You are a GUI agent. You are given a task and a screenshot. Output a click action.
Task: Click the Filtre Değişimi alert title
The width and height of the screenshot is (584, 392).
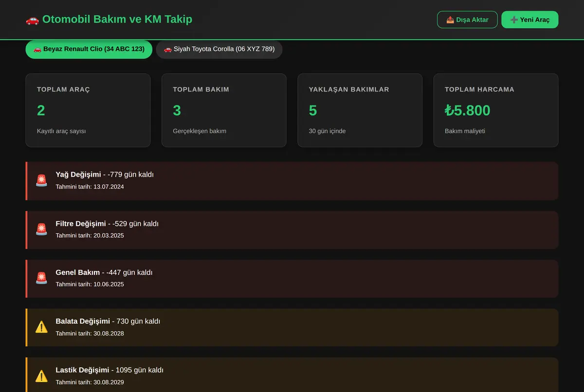pyautogui.click(x=81, y=224)
